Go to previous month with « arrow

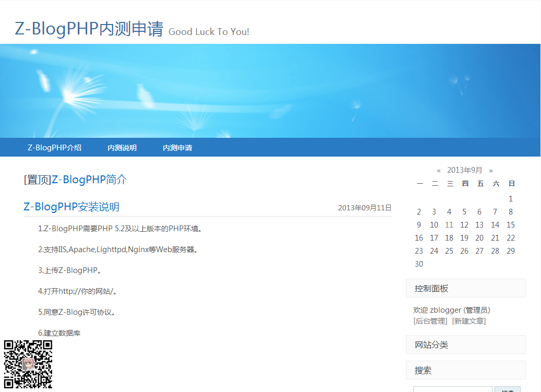click(x=439, y=170)
